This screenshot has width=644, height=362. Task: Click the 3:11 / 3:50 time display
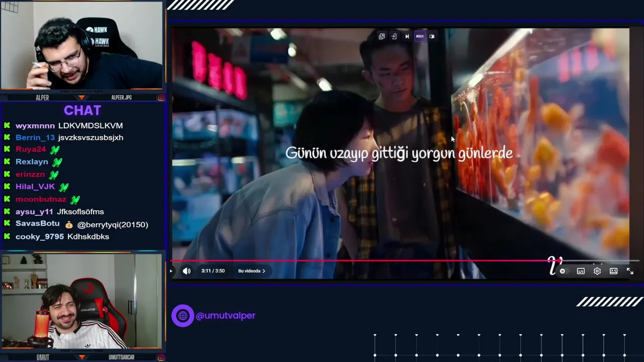[x=213, y=271]
